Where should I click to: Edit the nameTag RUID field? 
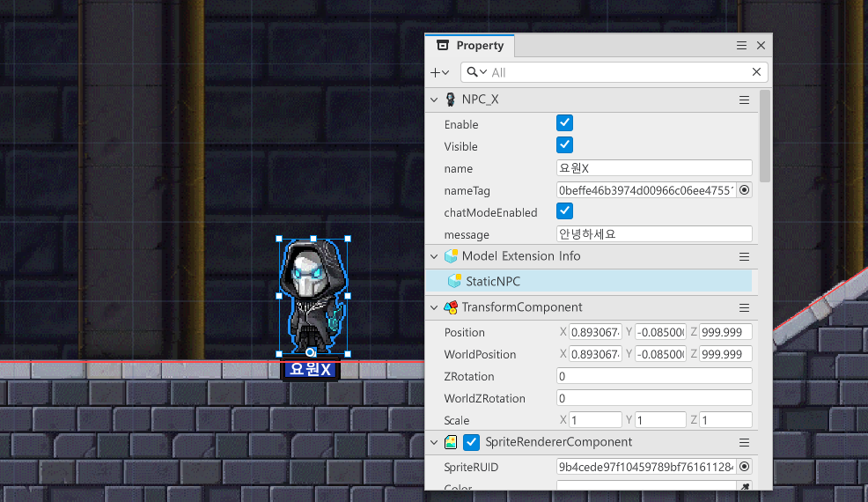646,190
